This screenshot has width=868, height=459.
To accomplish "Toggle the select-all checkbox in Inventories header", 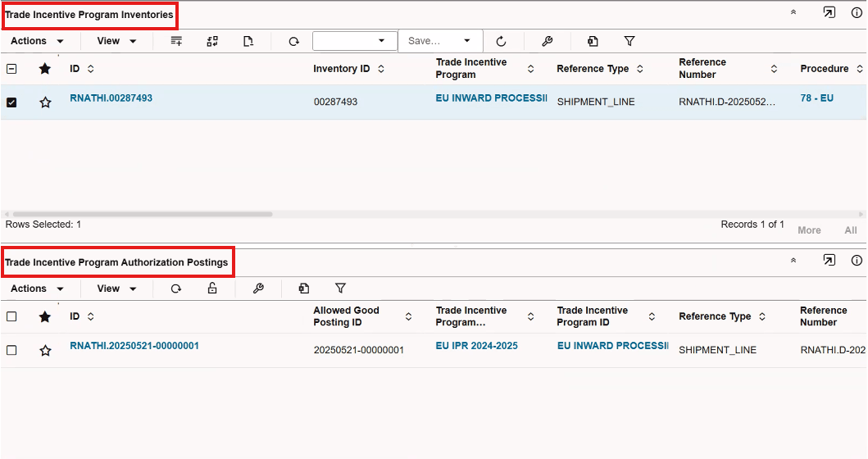I will (x=11, y=69).
